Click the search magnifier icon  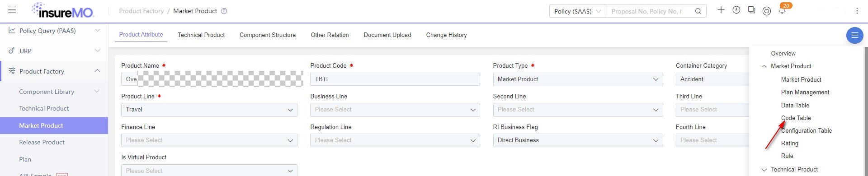(698, 11)
